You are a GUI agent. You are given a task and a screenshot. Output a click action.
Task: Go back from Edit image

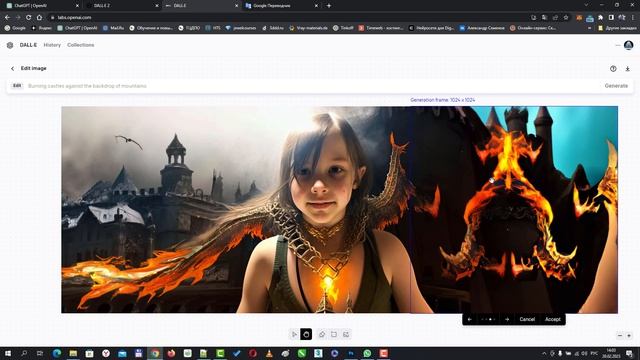13,69
